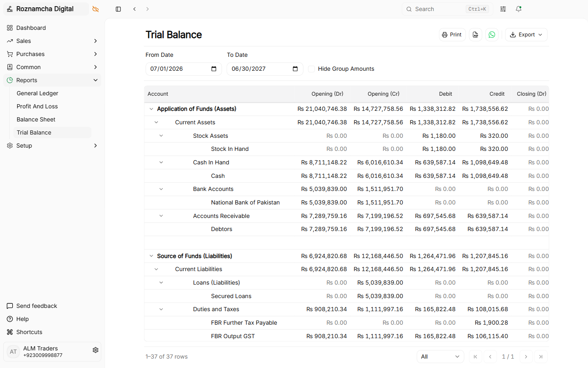The image size is (588, 368).
Task: Click the Sales trending icon
Action: pos(10,41)
